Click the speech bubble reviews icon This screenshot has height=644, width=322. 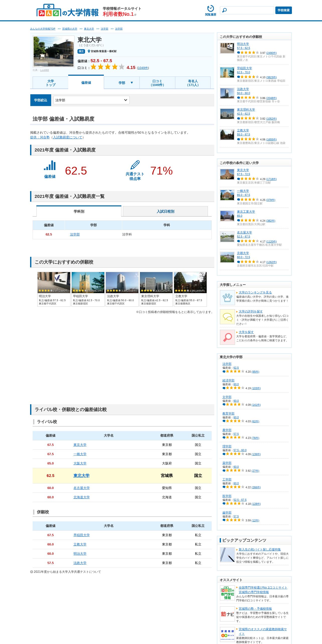pyautogui.click(x=227, y=317)
